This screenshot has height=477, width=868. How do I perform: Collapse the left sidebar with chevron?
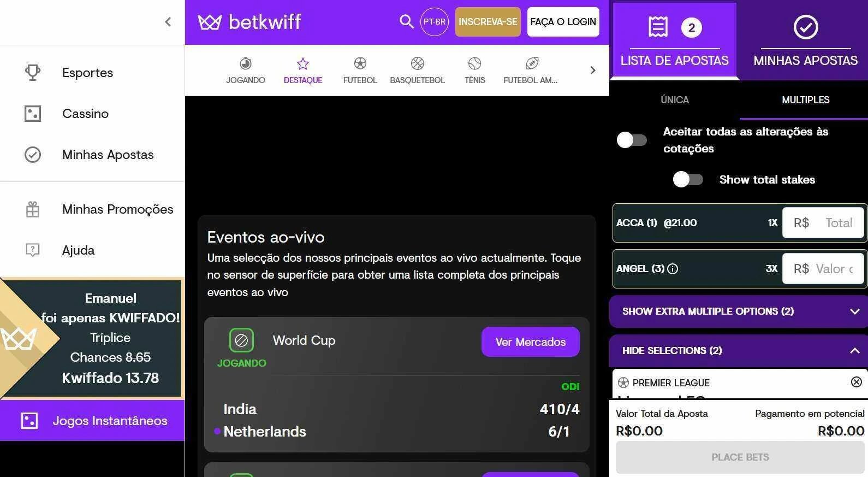168,22
